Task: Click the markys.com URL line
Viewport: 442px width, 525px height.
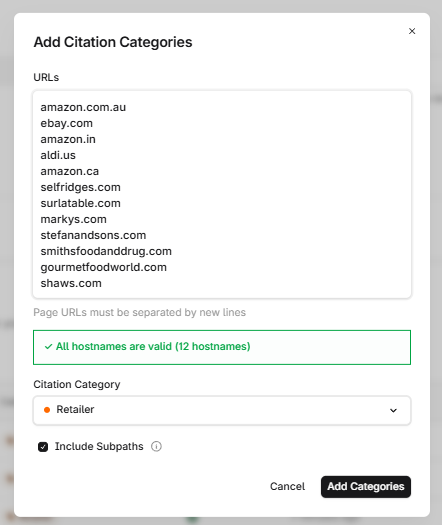Action: (73, 219)
